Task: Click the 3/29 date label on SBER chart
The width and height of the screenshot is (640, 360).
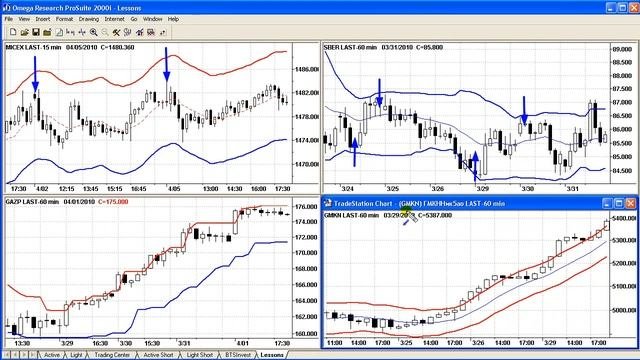Action: [482, 189]
